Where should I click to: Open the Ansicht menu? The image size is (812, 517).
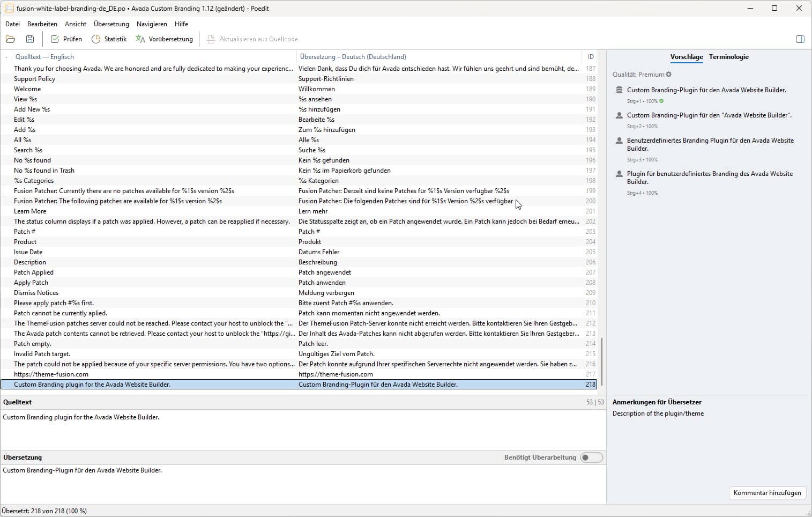(76, 24)
